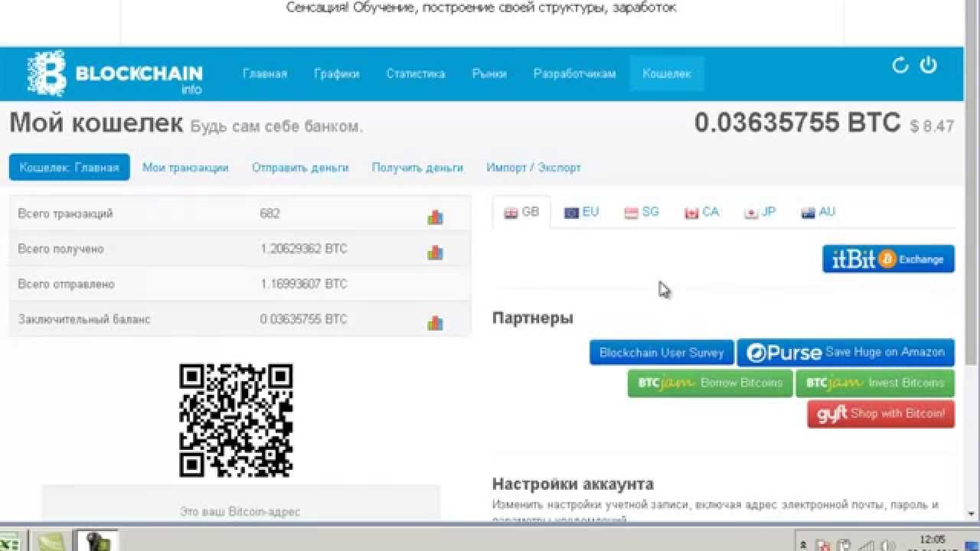The width and height of the screenshot is (980, 551).
Task: Click the 1.16993607 BTC sent value
Action: tap(303, 284)
